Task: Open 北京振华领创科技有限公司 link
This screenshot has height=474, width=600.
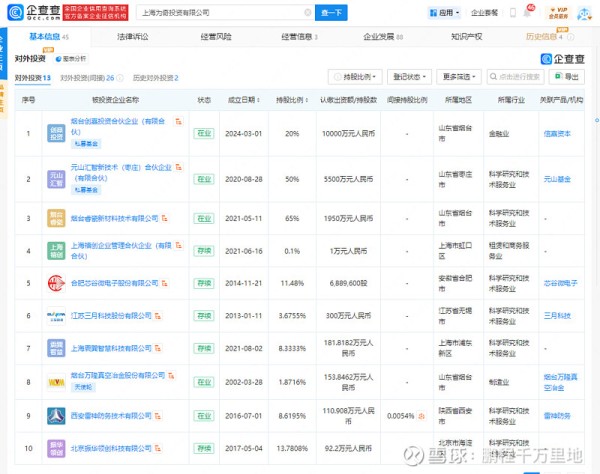Action: pos(111,448)
